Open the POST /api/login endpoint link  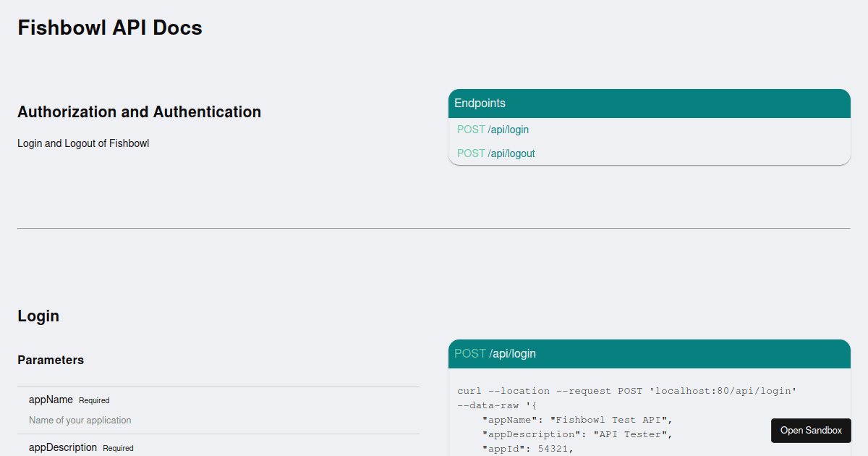pos(493,129)
